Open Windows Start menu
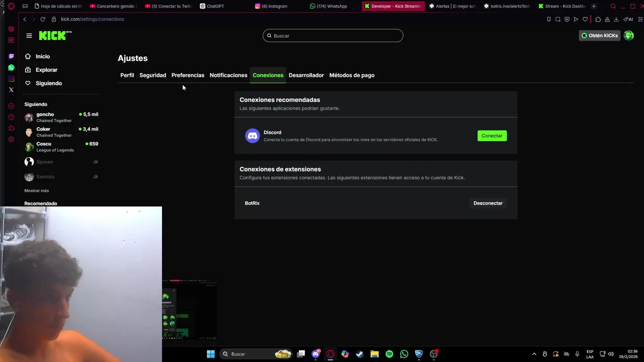The height and width of the screenshot is (362, 644). (x=211, y=354)
